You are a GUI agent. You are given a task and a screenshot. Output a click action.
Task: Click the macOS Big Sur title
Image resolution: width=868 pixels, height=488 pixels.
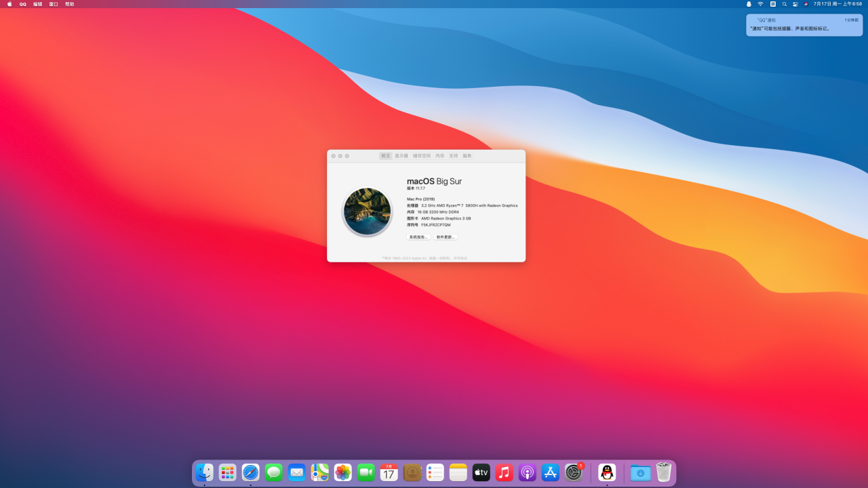[x=434, y=181]
